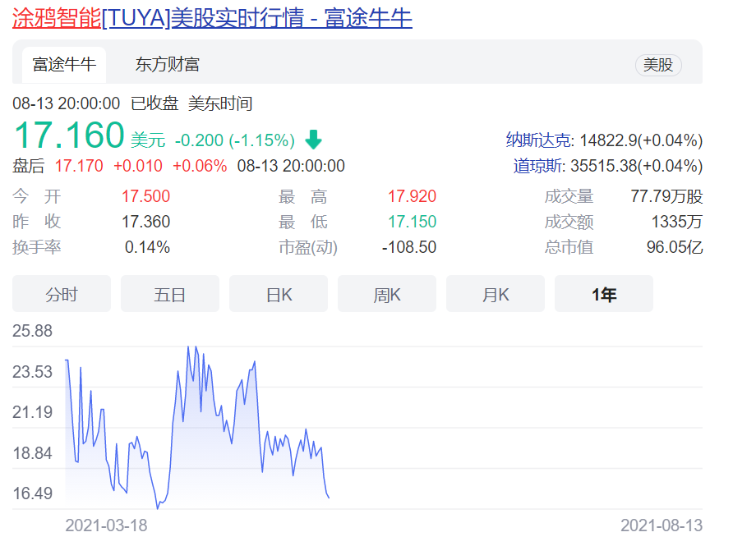Click the 换手率 label
This screenshot has height=546, width=756.
tap(37, 247)
